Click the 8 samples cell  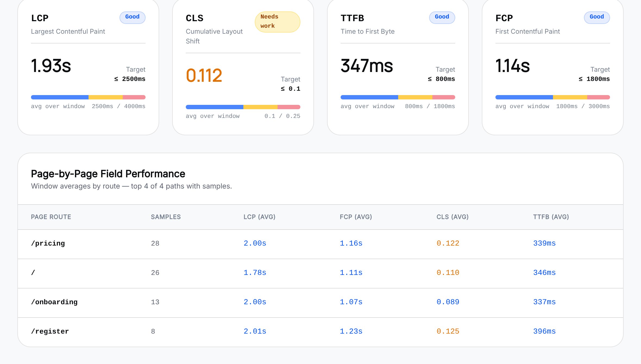coord(153,331)
